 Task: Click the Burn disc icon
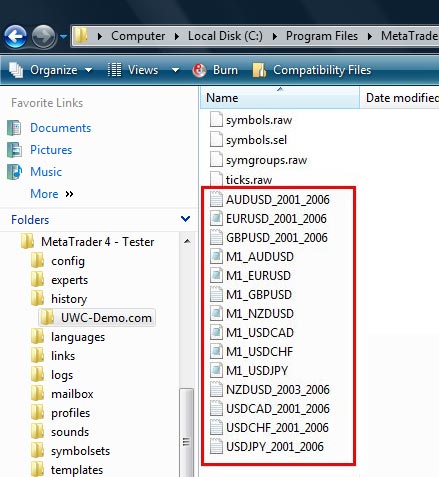199,70
